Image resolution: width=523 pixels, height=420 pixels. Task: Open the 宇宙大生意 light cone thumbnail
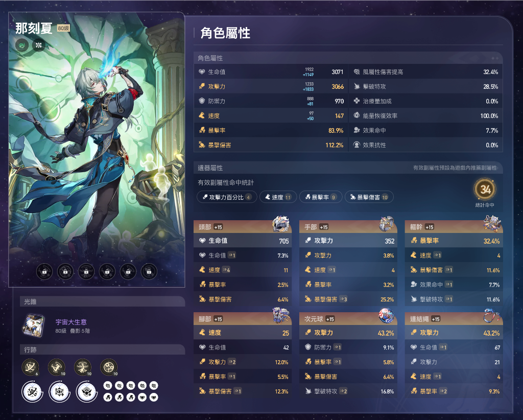pos(34,325)
